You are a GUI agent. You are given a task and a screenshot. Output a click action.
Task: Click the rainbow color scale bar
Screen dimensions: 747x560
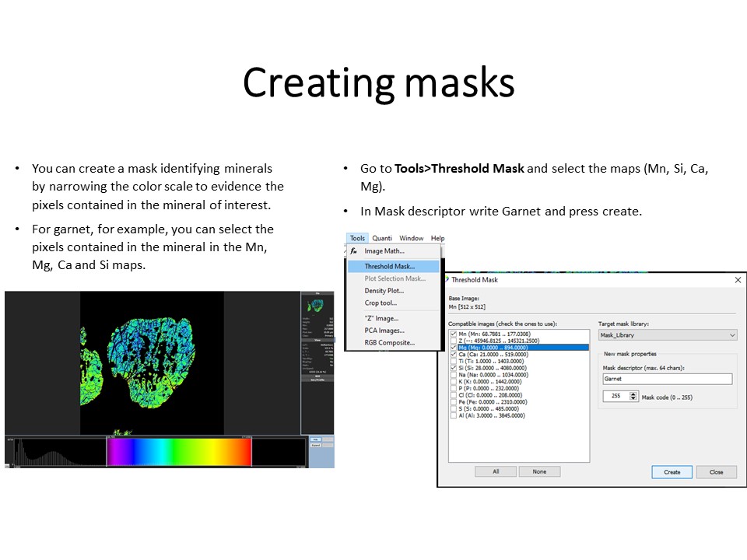click(179, 451)
